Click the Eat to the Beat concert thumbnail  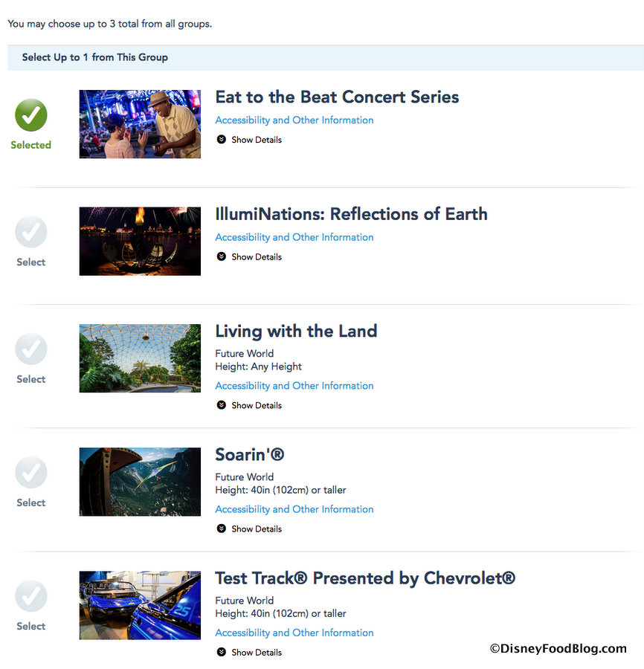point(140,124)
